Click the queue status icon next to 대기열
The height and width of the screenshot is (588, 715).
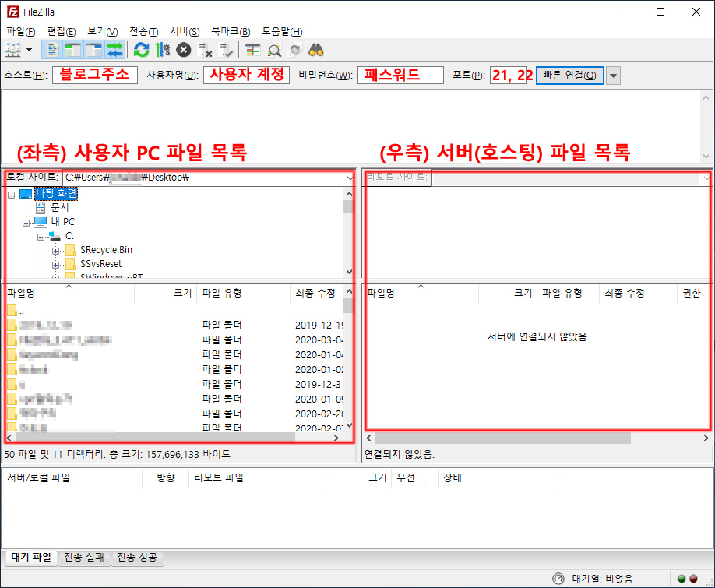[558, 579]
